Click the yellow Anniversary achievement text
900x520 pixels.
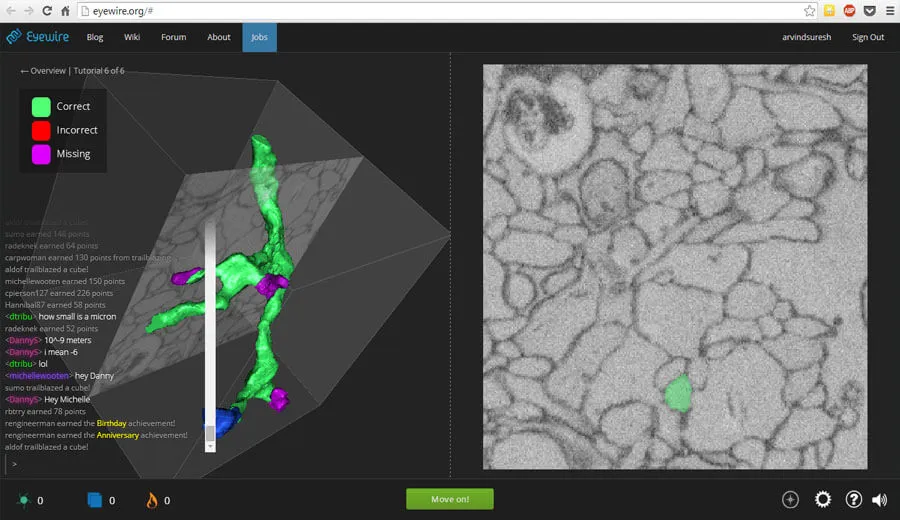click(118, 435)
